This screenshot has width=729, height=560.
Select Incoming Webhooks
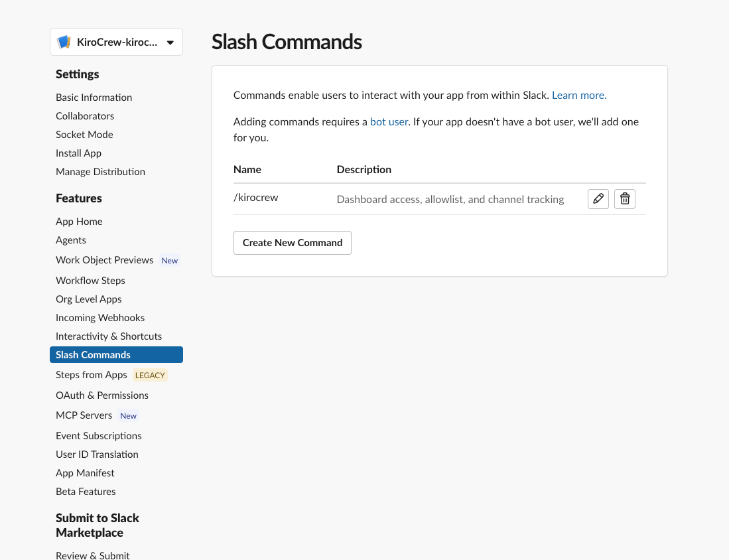point(100,318)
